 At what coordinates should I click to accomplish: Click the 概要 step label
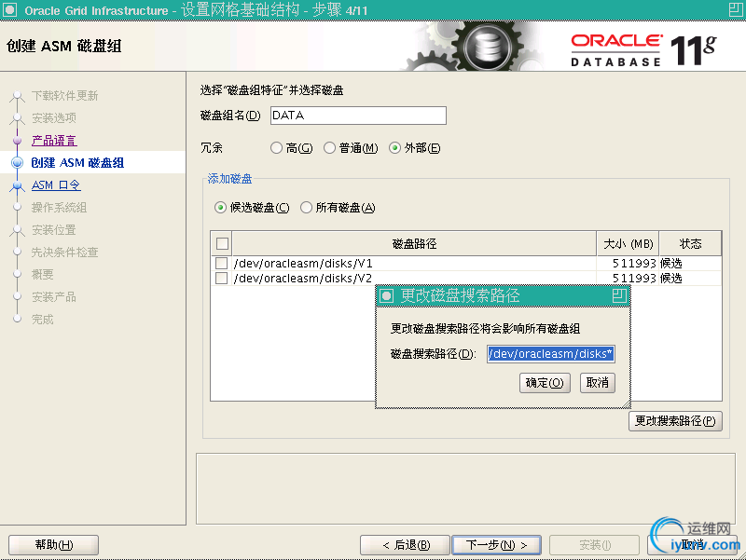coord(42,274)
